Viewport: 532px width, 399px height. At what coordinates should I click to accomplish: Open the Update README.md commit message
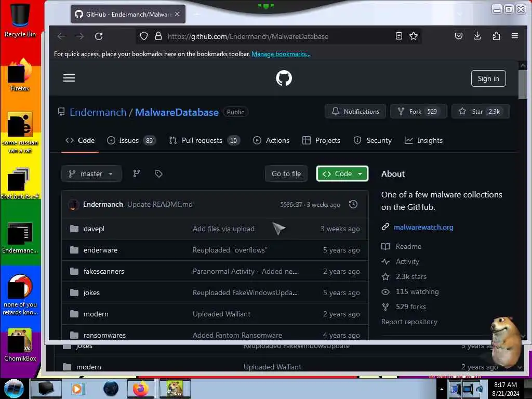pyautogui.click(x=160, y=204)
